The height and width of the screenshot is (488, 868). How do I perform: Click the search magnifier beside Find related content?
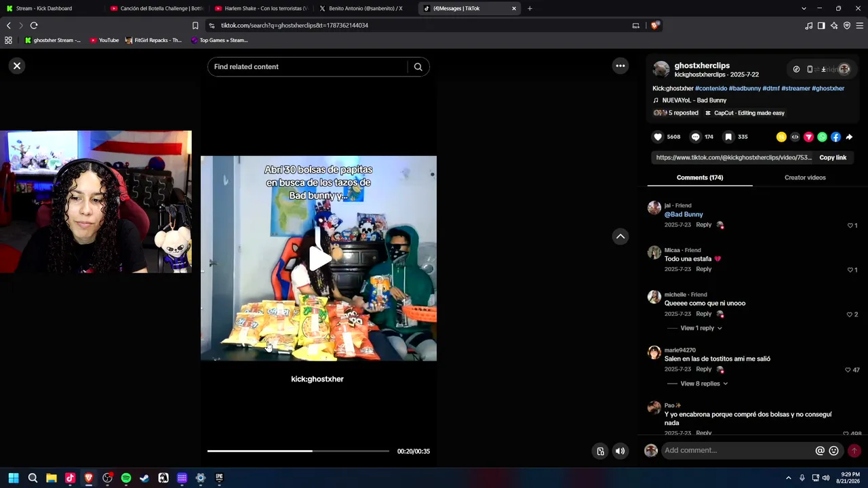click(418, 66)
